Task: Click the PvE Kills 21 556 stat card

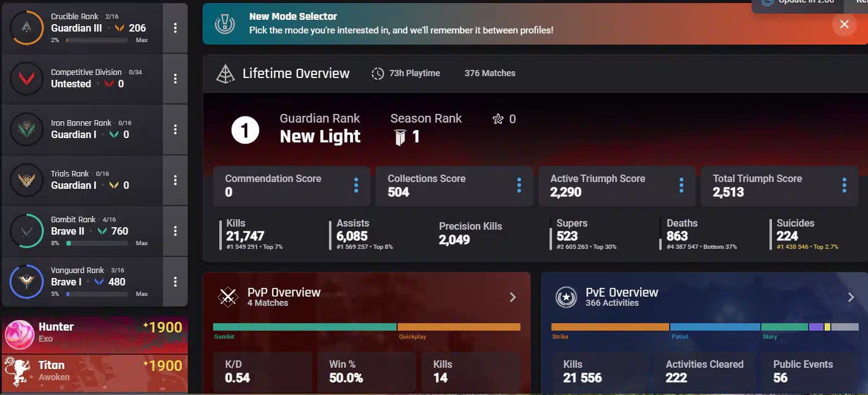Action: [600, 373]
